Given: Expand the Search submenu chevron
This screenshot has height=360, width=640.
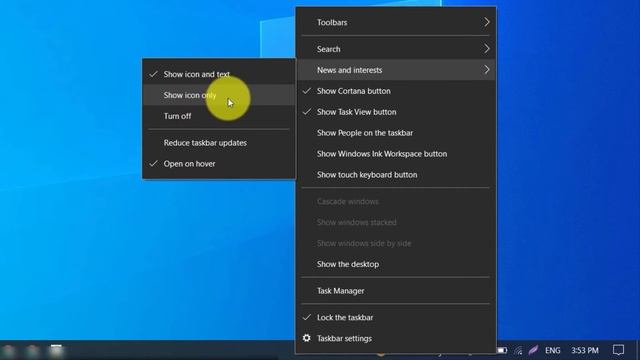Looking at the screenshot, I should 487,49.
